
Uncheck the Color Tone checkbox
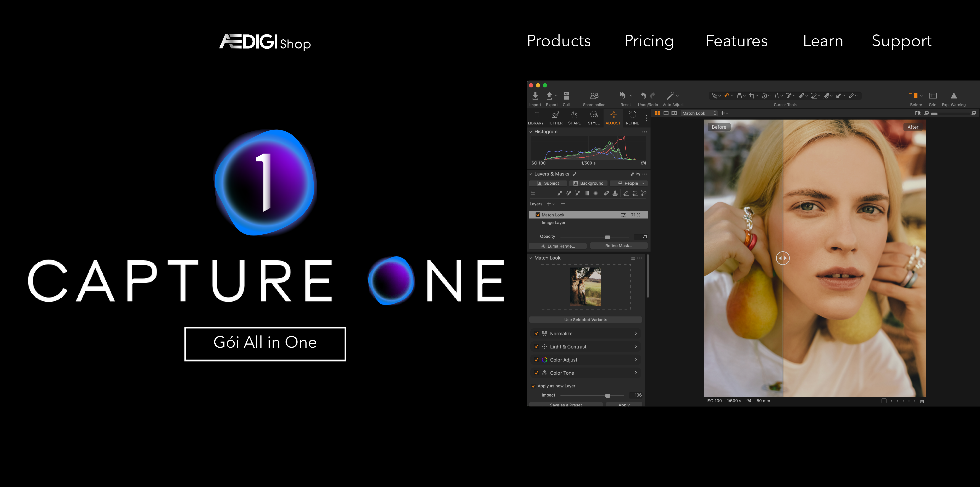(x=536, y=373)
